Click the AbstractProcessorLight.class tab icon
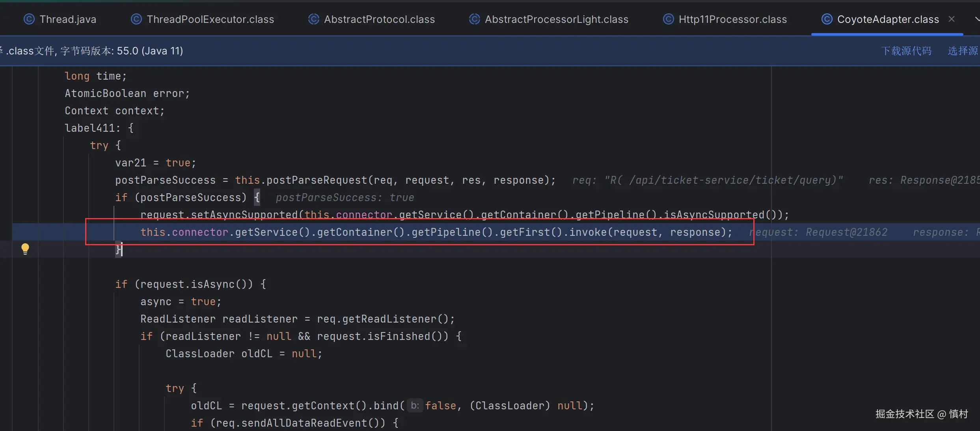Image resolution: width=980 pixels, height=431 pixels. pyautogui.click(x=474, y=19)
